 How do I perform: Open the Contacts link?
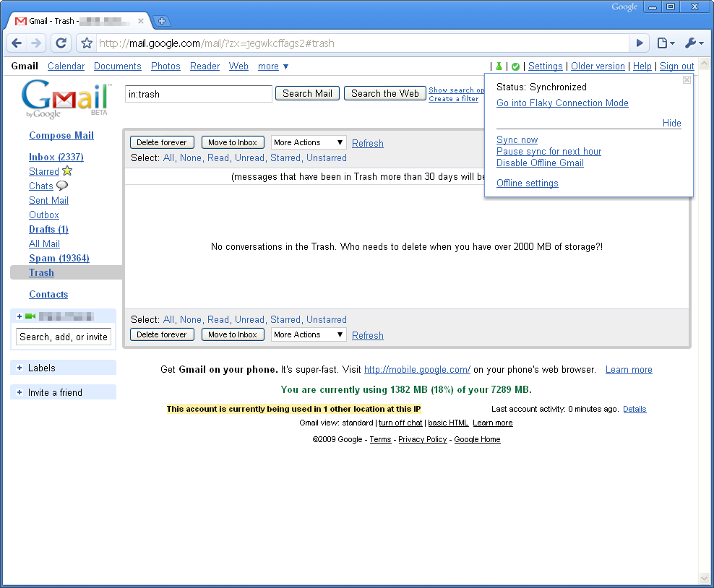click(x=48, y=295)
